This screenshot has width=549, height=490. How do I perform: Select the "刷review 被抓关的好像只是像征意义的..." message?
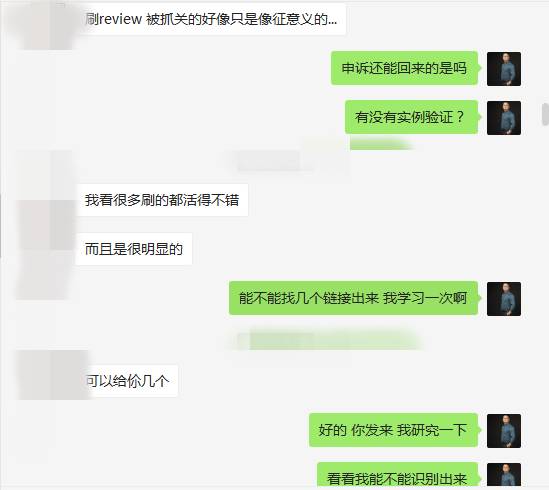coord(211,19)
